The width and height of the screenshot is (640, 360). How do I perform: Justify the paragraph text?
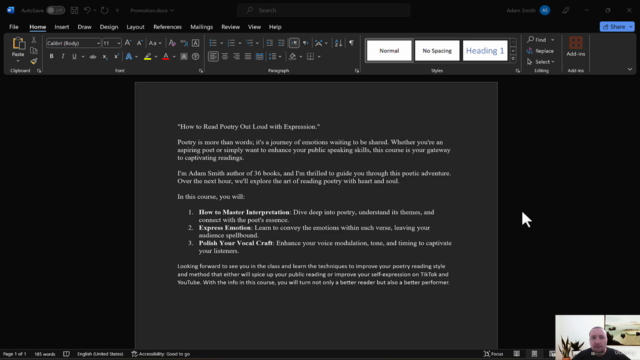(248, 56)
